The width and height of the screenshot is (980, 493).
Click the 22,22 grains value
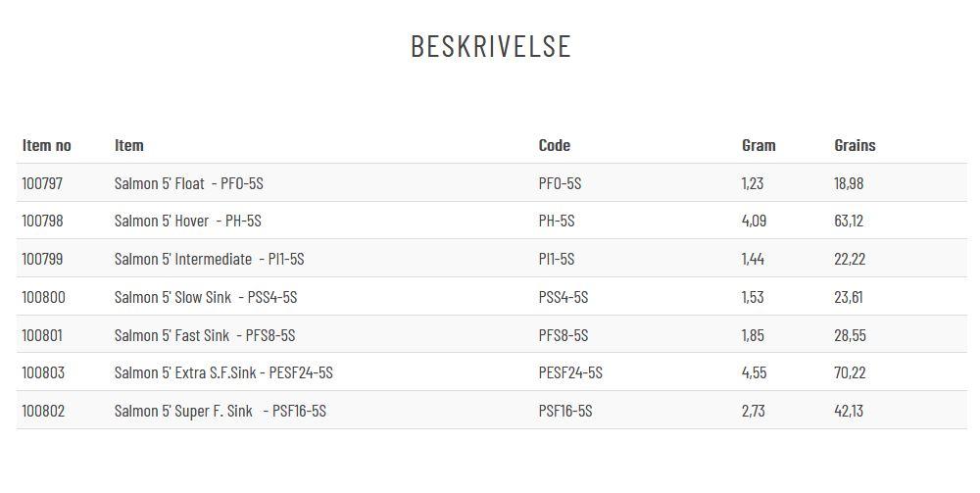(x=850, y=259)
